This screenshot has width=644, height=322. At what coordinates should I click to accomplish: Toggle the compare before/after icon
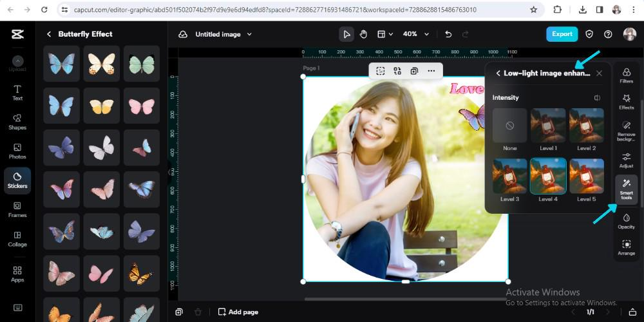tap(597, 98)
